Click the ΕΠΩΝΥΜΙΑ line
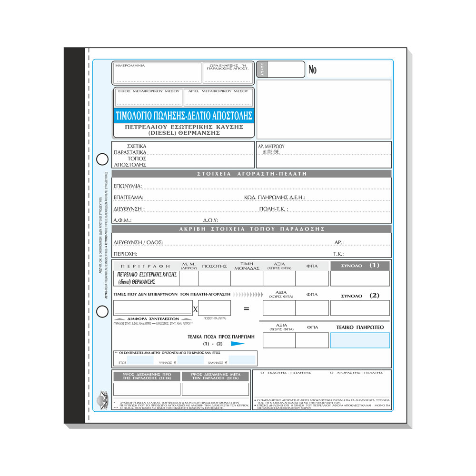Viewport: 476px width, 476px height. [252, 186]
